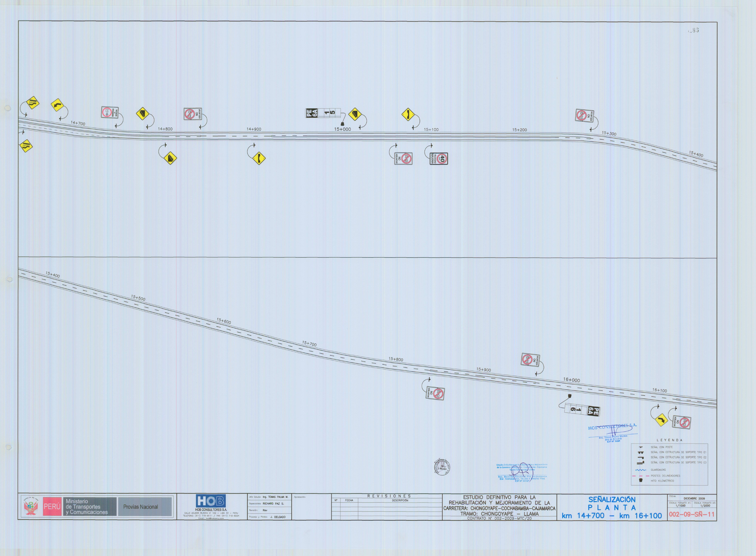The height and width of the screenshot is (556, 756).
Task: Click the '1/1000' scale value
Action: click(680, 506)
